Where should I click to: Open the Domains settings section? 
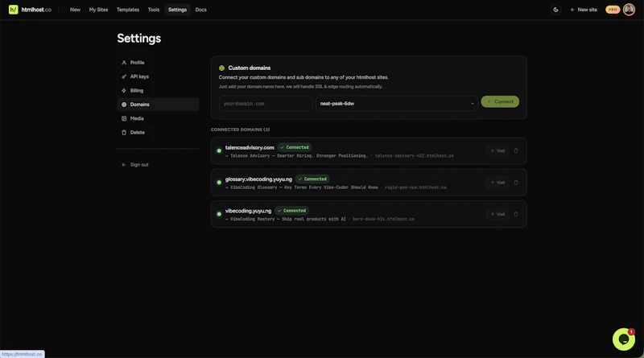coord(158,105)
